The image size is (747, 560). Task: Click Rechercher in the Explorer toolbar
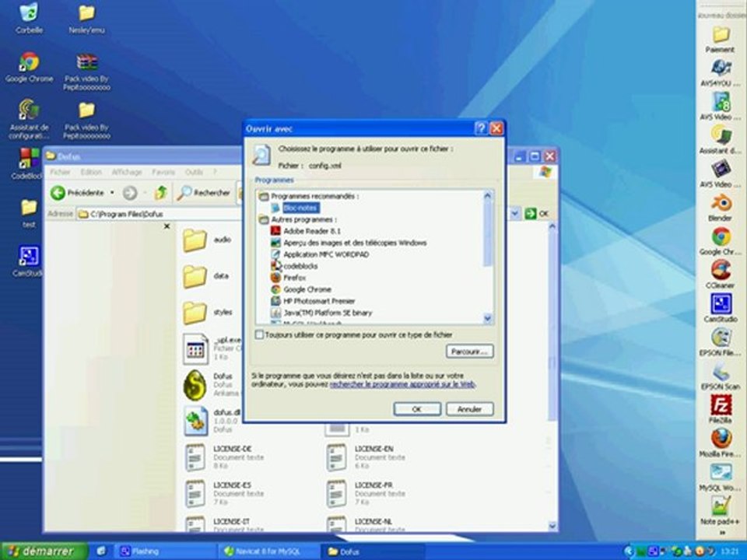(x=203, y=193)
